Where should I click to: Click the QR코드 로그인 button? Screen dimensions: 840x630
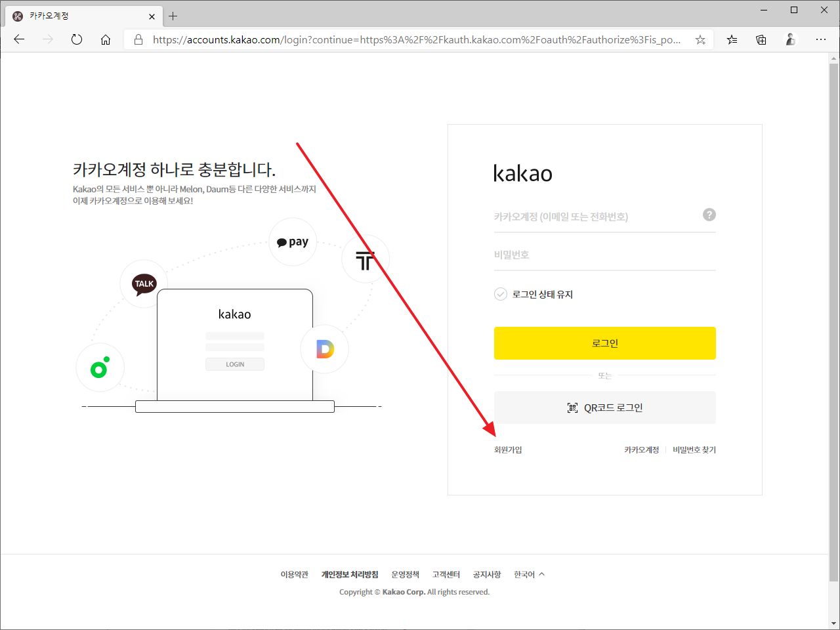[x=605, y=408]
